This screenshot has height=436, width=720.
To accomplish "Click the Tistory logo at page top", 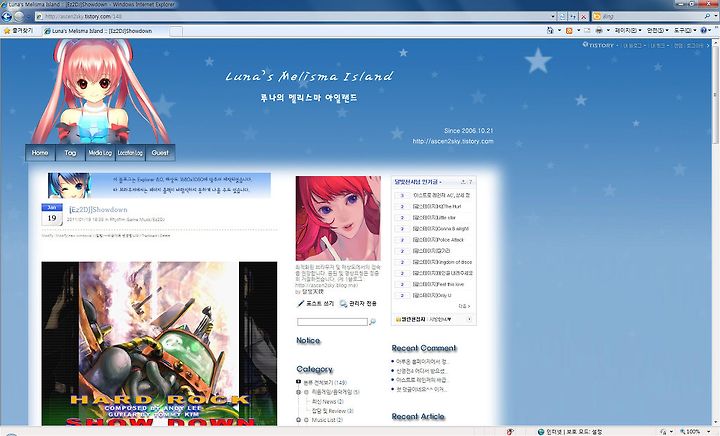I will (x=598, y=45).
